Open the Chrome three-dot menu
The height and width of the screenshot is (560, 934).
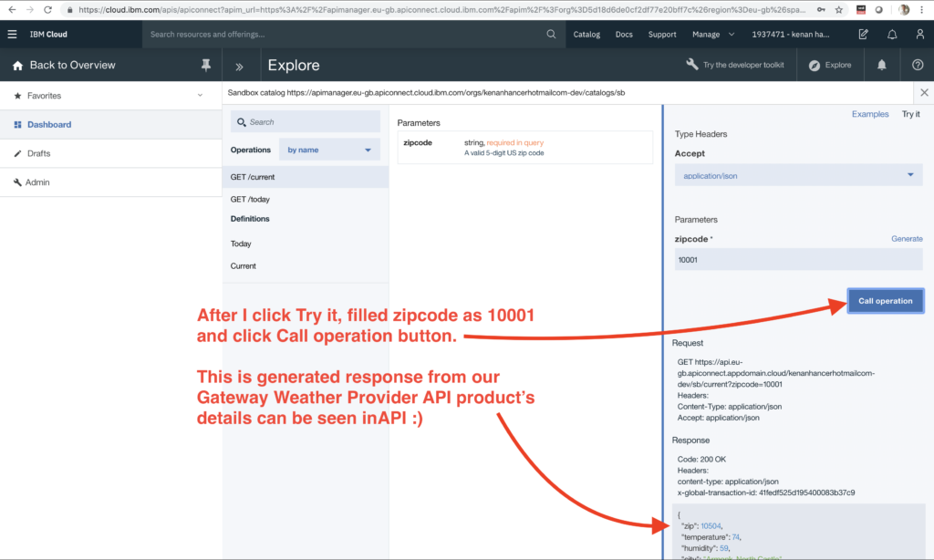point(921,9)
